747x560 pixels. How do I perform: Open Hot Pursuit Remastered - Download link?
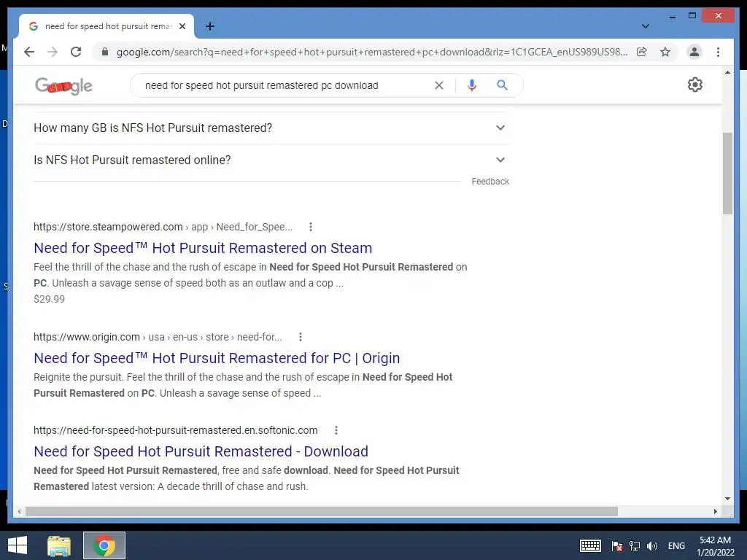201,451
